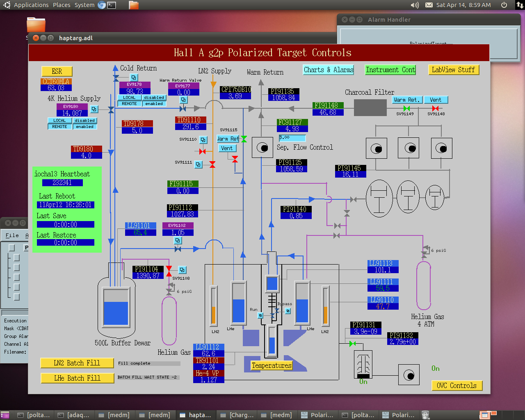Click red SV91148 valve symbol
Image resolution: width=525 pixels, height=420 pixels.
coord(435,108)
